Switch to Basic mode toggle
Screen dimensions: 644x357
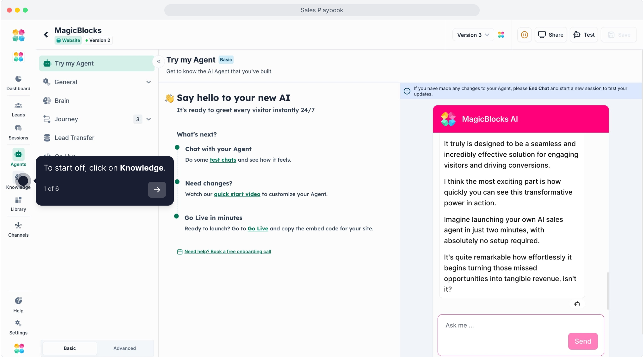(70, 348)
